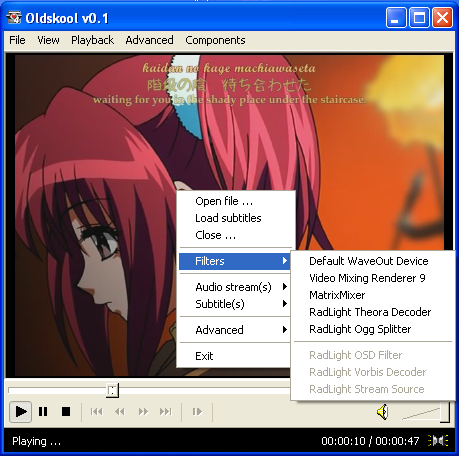Maximize the Oldskool window
This screenshot has width=459, height=456.
pos(419,18)
